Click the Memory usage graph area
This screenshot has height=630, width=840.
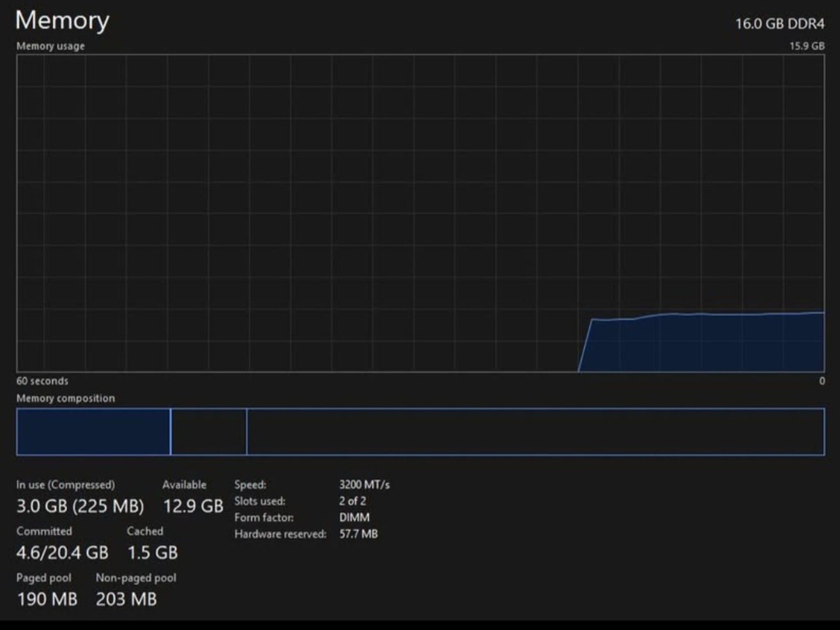point(420,213)
